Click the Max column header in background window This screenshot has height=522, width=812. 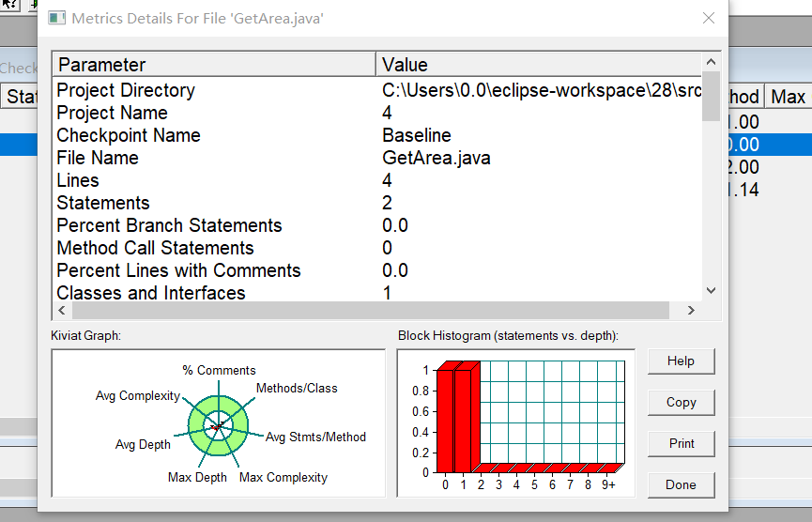pyautogui.click(x=789, y=97)
